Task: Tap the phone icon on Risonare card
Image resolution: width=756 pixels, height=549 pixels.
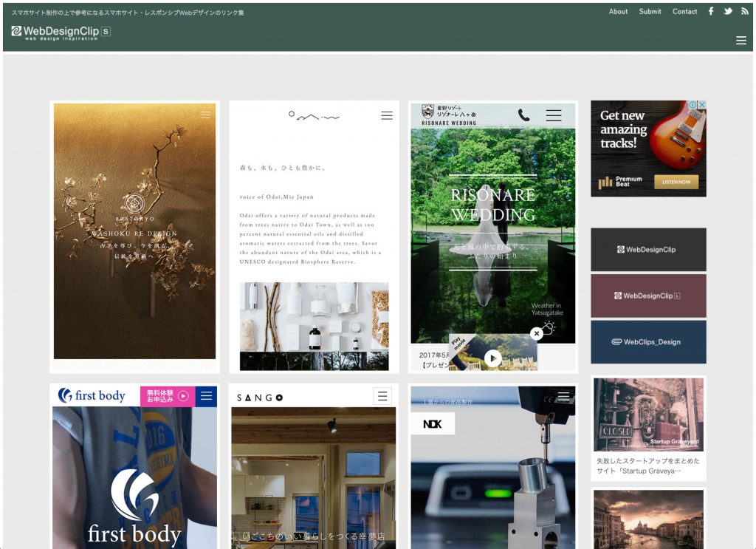Action: pos(523,115)
